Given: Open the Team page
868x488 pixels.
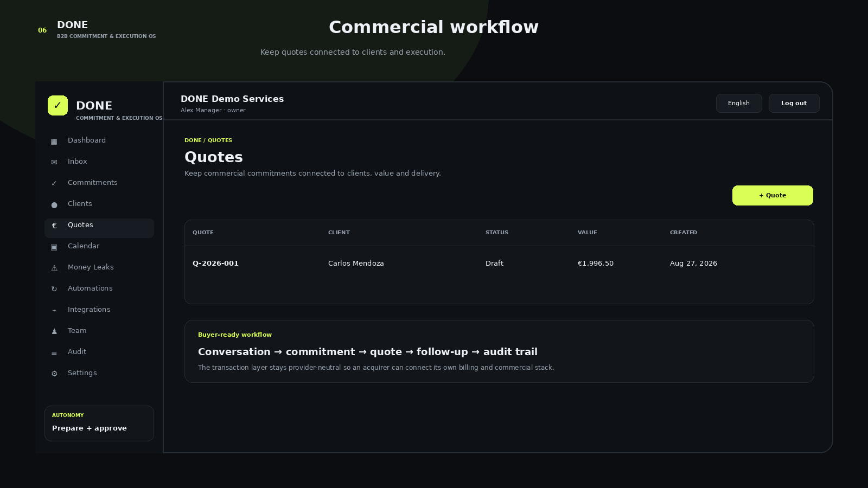Looking at the screenshot, I should click(x=99, y=331).
